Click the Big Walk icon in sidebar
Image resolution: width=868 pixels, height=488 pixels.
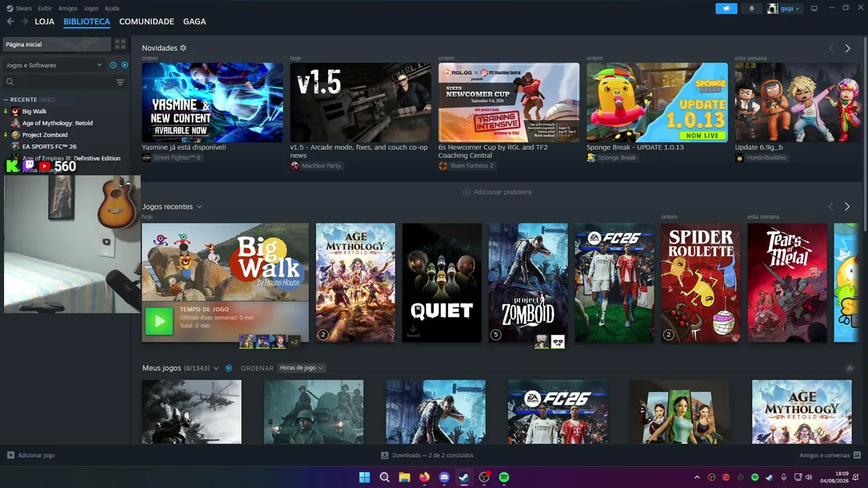[x=16, y=111]
